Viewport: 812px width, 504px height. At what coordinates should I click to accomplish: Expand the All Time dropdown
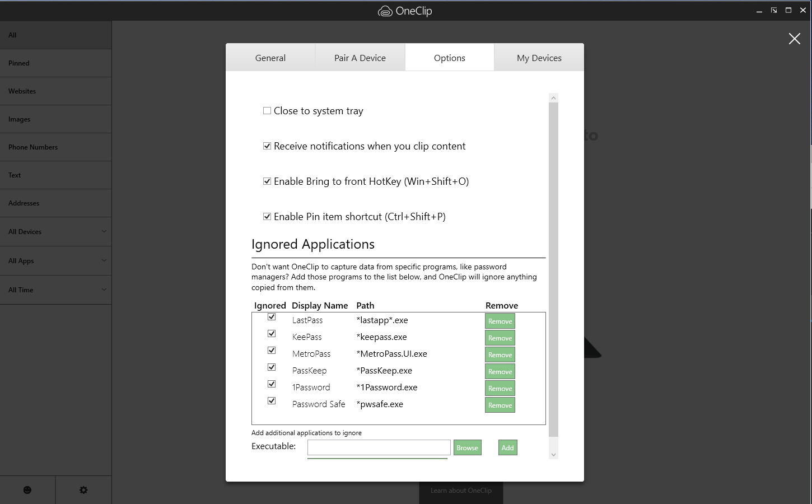(x=55, y=290)
